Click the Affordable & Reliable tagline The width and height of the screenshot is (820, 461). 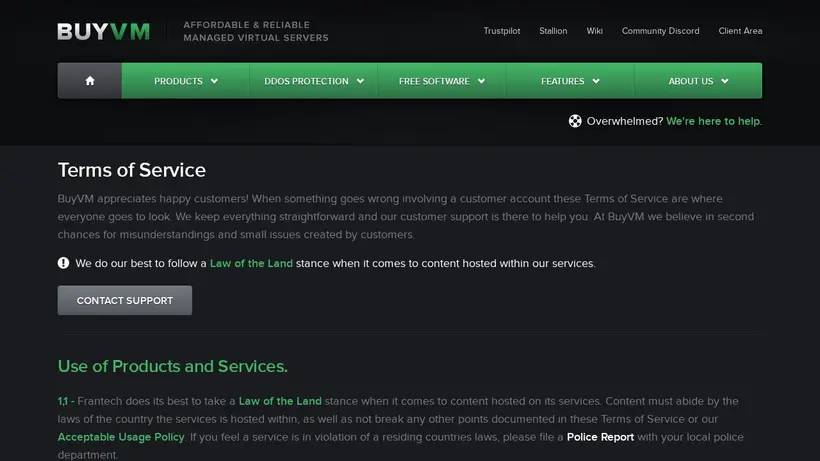click(256, 31)
